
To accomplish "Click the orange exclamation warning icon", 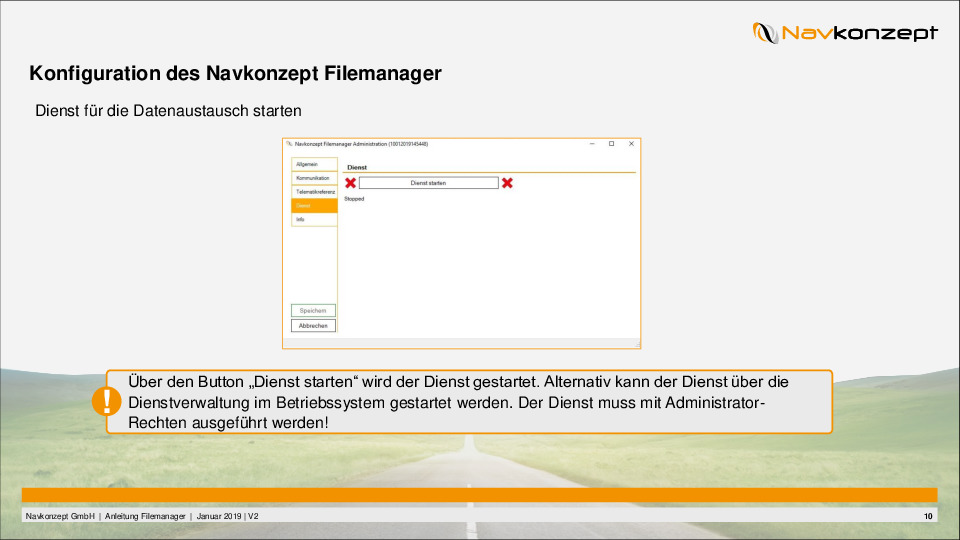I will [x=105, y=401].
